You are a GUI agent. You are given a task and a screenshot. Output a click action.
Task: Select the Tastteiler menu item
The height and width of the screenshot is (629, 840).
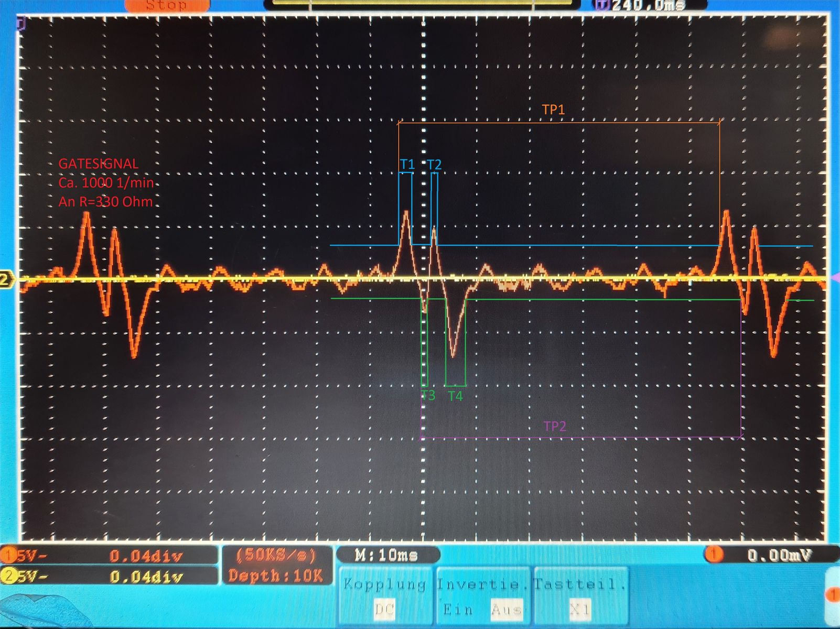(x=579, y=584)
